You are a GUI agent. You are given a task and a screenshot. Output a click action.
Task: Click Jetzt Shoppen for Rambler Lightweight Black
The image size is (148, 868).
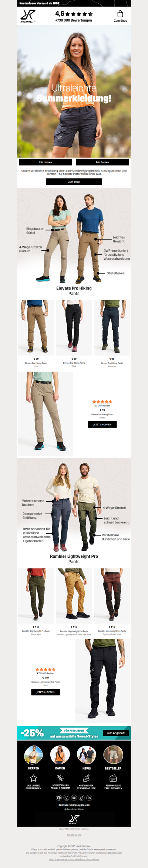point(46,692)
